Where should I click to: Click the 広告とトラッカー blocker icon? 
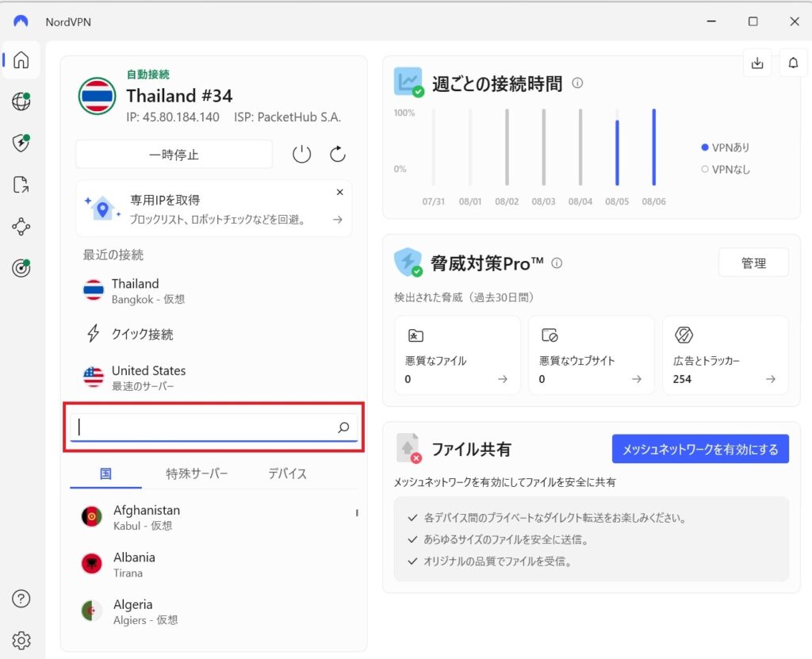pos(684,335)
